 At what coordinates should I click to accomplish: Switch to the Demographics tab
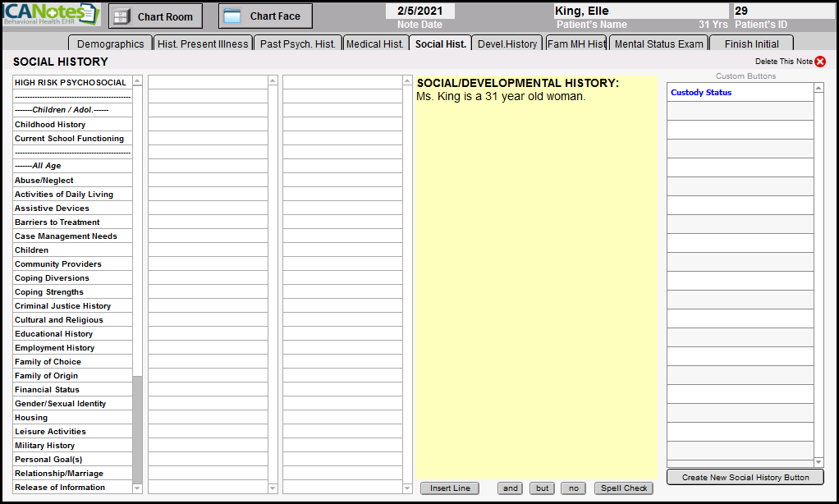click(x=110, y=44)
